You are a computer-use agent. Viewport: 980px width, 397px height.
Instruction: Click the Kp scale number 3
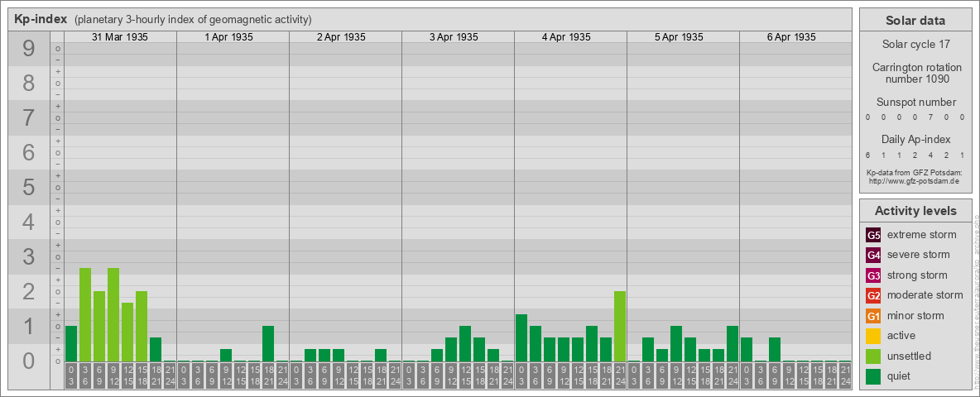point(28,256)
